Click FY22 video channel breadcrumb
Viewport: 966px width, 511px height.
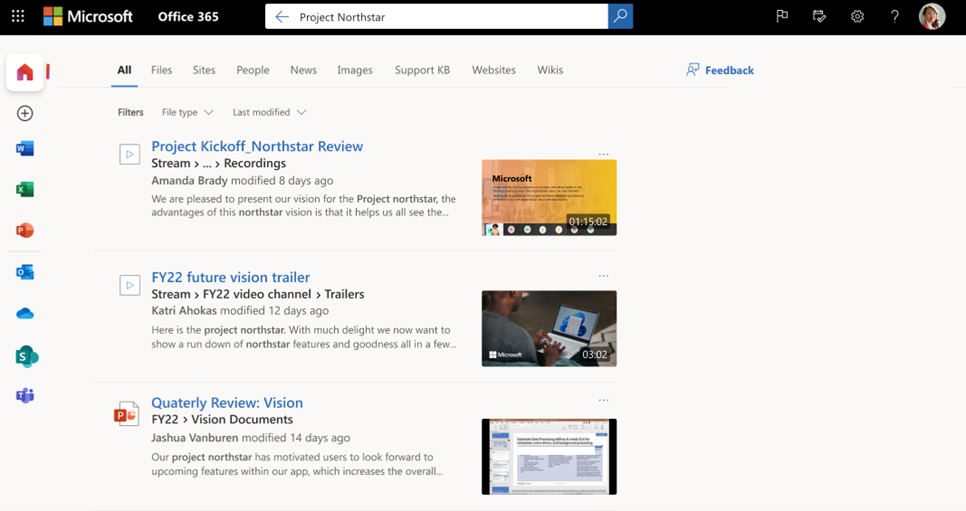tap(257, 294)
